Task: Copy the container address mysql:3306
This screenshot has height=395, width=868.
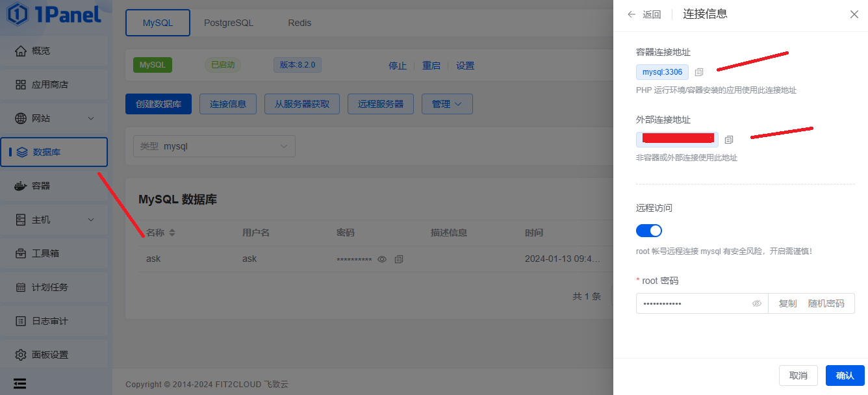Action: (x=699, y=72)
